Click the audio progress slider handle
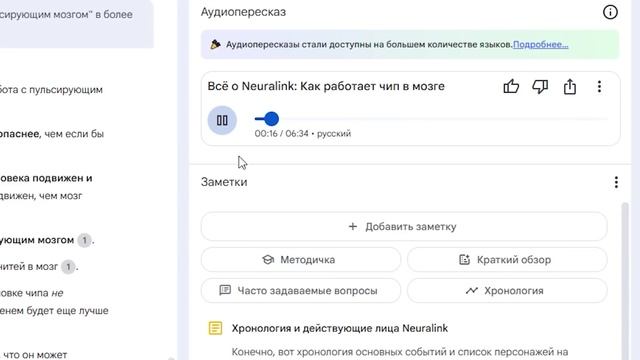Viewport: 640px width, 360px height. pos(271,119)
